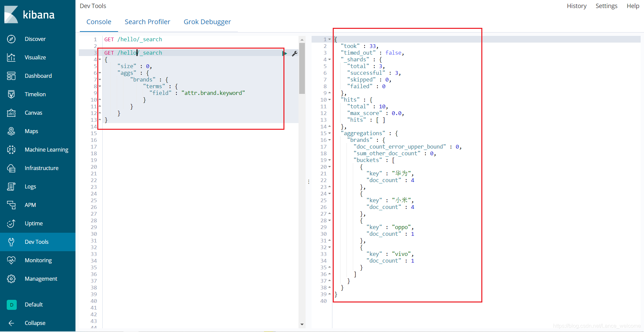This screenshot has height=332, width=644.
Task: Open Timelion via shield icon
Action: pos(11,94)
